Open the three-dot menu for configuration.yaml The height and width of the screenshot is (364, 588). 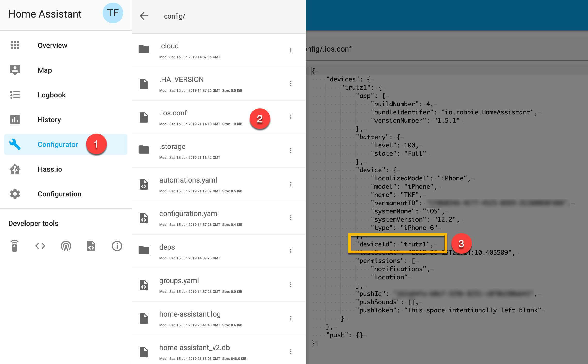pyautogui.click(x=291, y=218)
